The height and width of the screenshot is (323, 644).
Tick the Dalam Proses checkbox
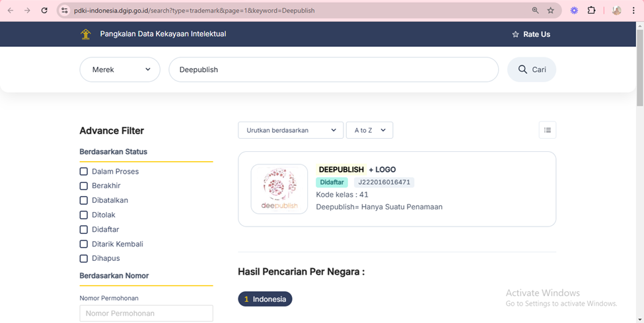click(x=84, y=171)
